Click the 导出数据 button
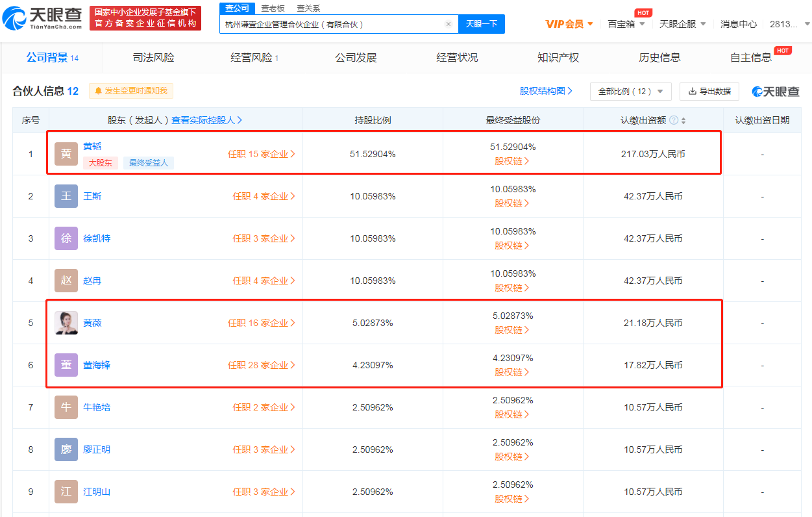Screen dimensions: 812x517 (x=709, y=91)
